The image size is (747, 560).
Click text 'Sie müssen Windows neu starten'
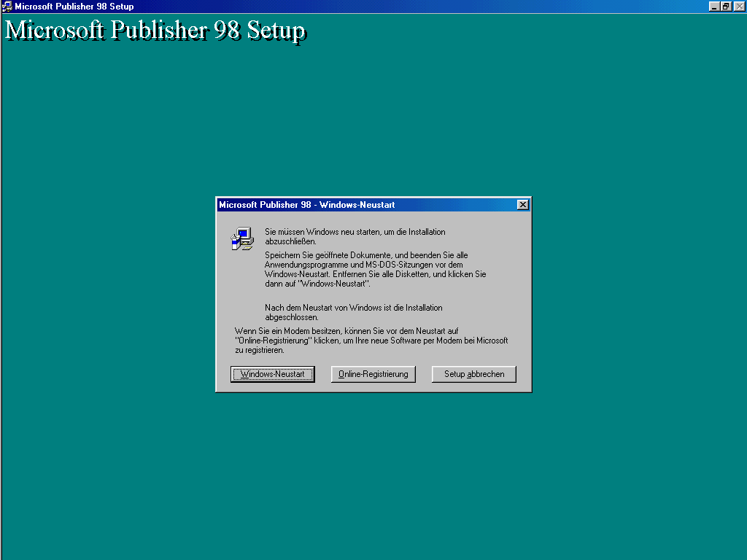click(323, 232)
